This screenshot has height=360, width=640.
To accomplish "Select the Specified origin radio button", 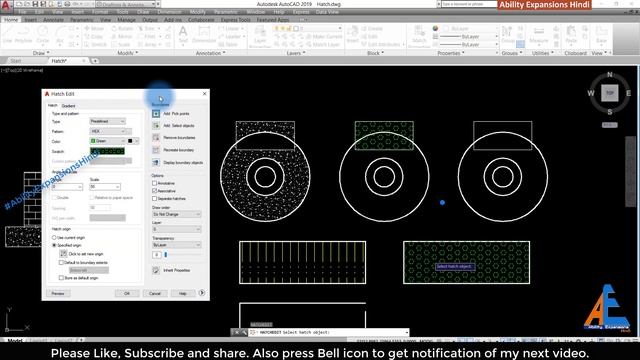I will point(54,245).
